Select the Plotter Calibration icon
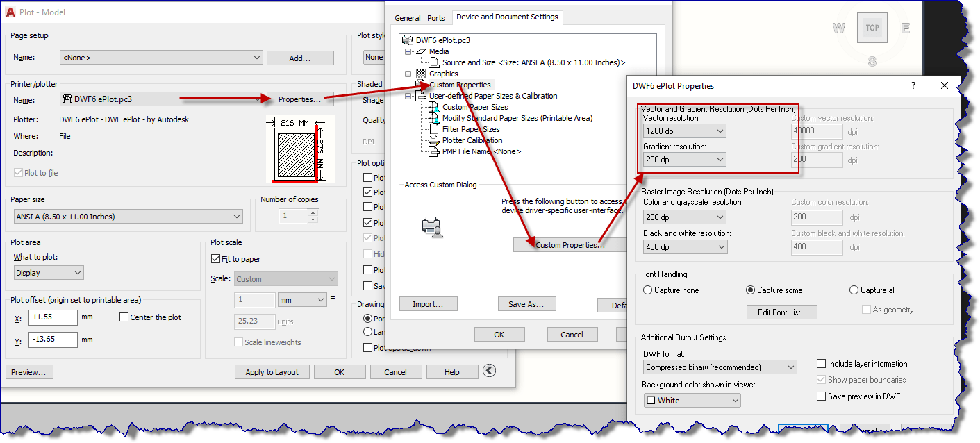 pos(433,140)
